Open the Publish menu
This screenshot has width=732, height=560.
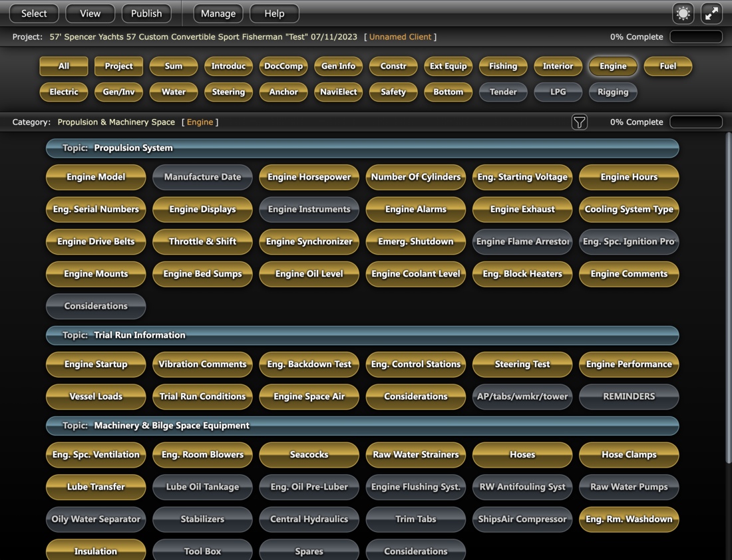(146, 13)
